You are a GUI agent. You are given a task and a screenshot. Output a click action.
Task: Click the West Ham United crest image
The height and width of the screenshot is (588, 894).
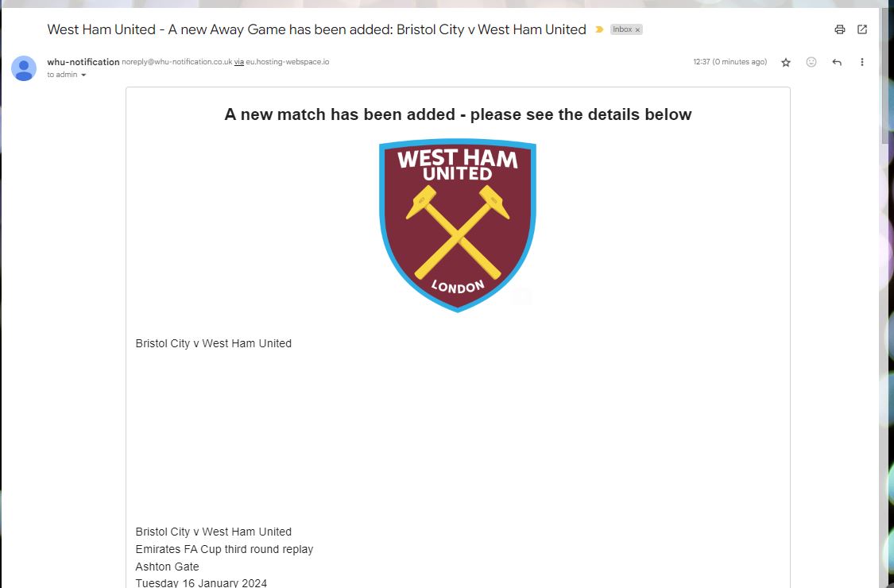click(x=458, y=226)
